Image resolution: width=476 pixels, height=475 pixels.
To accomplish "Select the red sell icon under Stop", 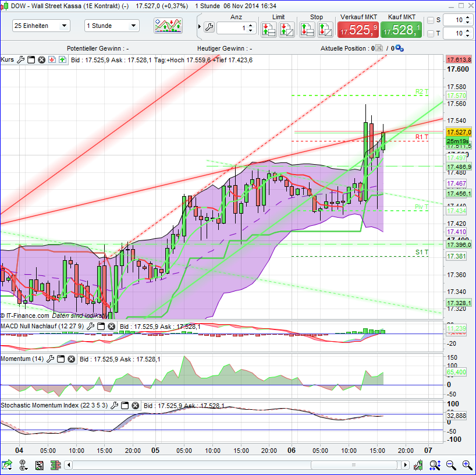I will (x=307, y=29).
